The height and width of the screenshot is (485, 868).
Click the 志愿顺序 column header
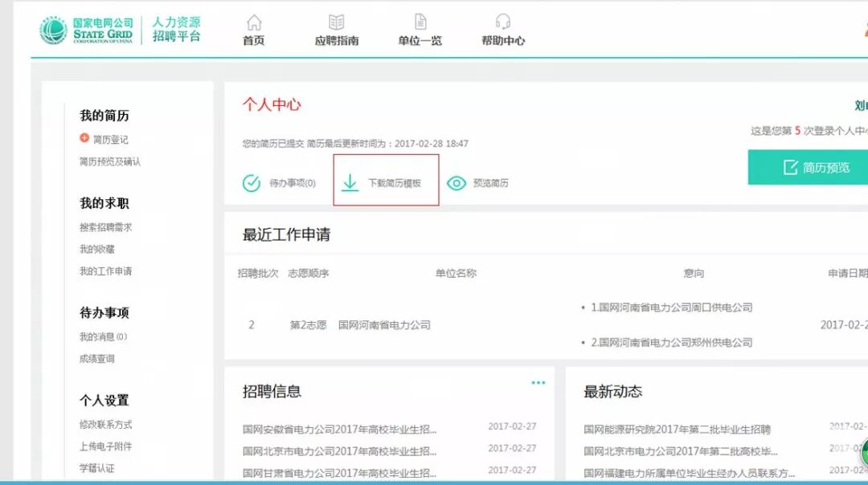click(x=309, y=273)
